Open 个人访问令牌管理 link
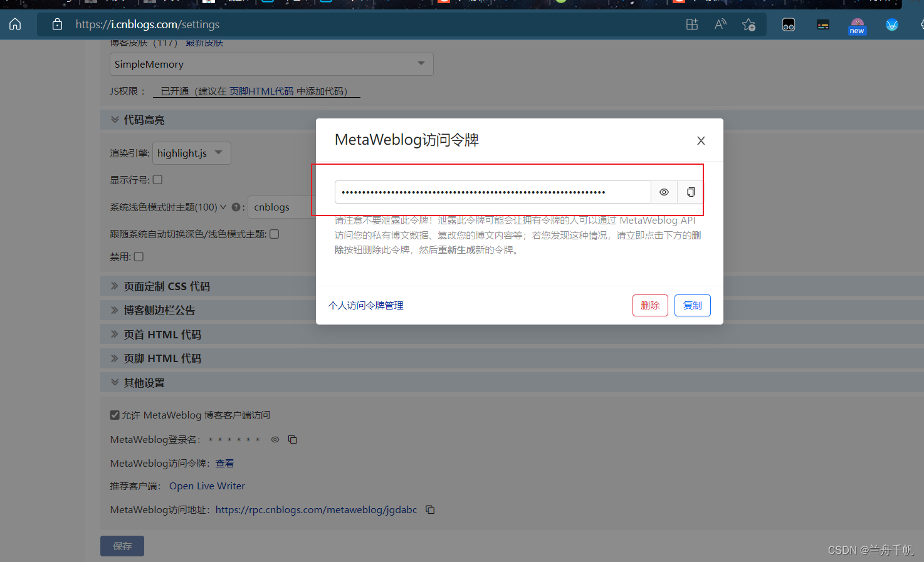Image resolution: width=924 pixels, height=562 pixels. tap(366, 305)
